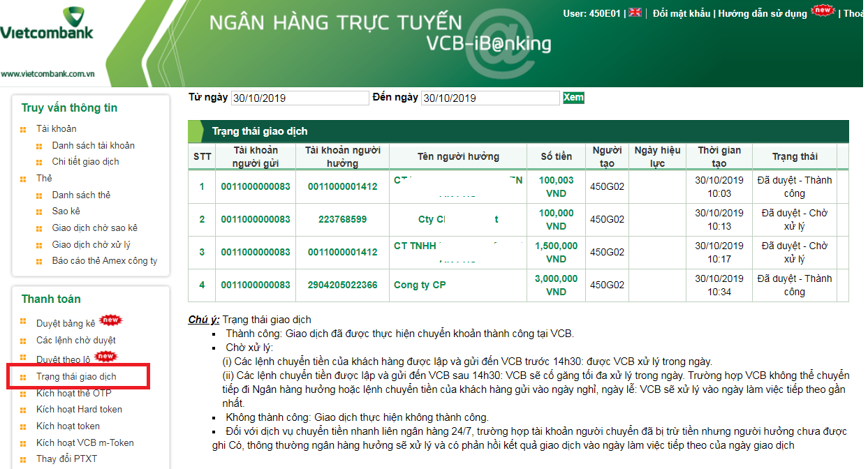Open Giao dịch chờ sao kê
The height and width of the screenshot is (469, 868).
point(94,228)
